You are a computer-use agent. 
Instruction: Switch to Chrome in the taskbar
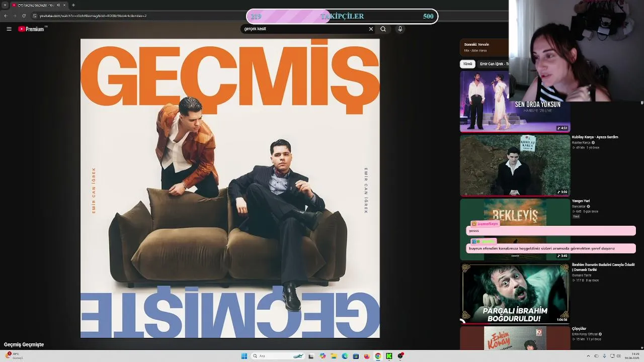(378, 356)
